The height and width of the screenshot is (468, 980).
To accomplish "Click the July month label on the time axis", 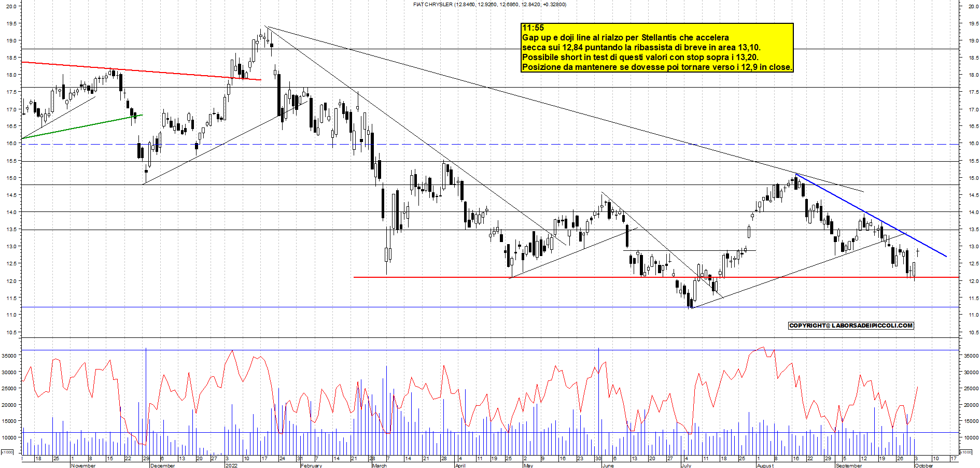I will point(686,465).
